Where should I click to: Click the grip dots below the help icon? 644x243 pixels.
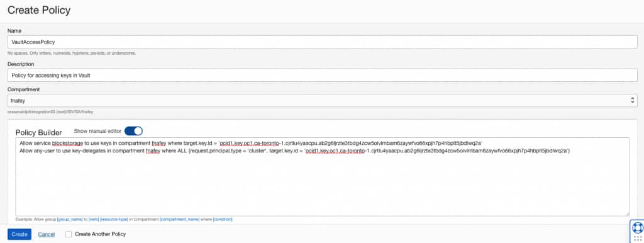coord(638,238)
